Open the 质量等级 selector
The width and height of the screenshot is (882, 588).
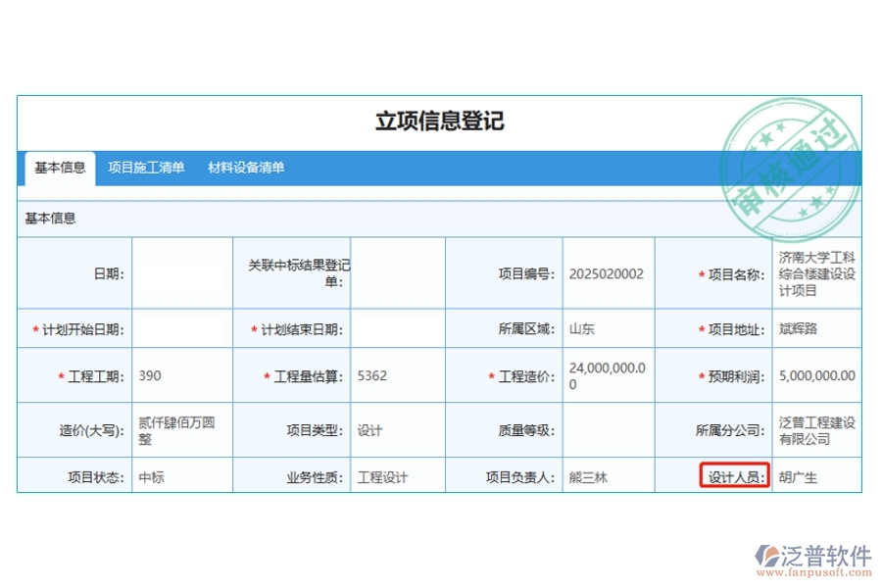click(x=608, y=430)
